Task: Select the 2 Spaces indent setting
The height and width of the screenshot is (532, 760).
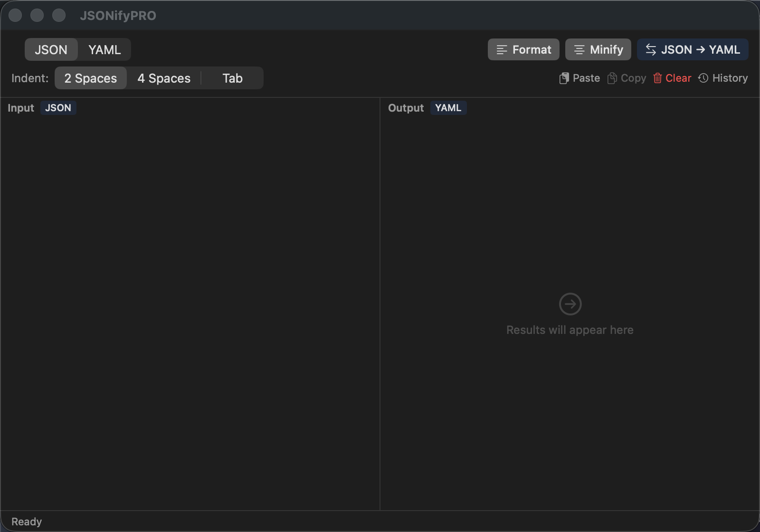Action: 91,78
